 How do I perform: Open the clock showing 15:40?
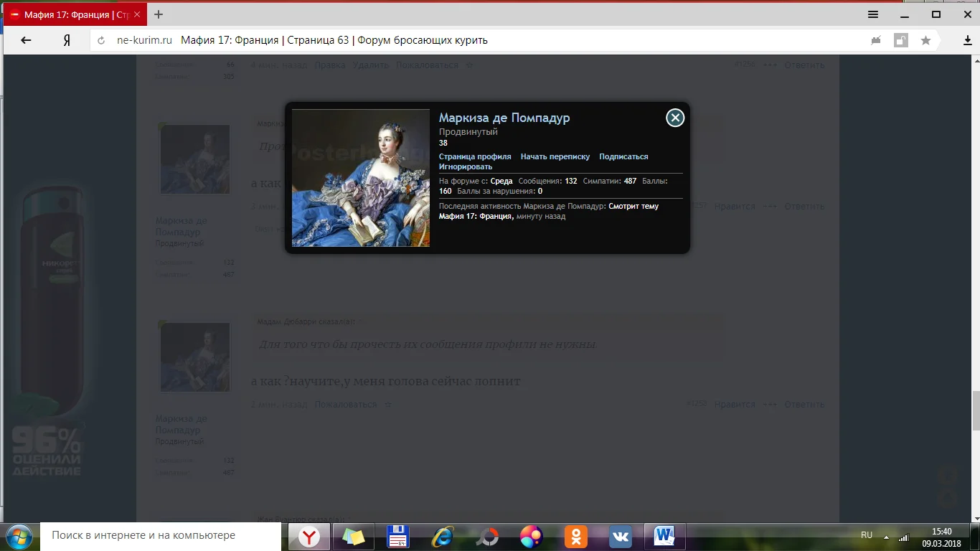(x=941, y=537)
